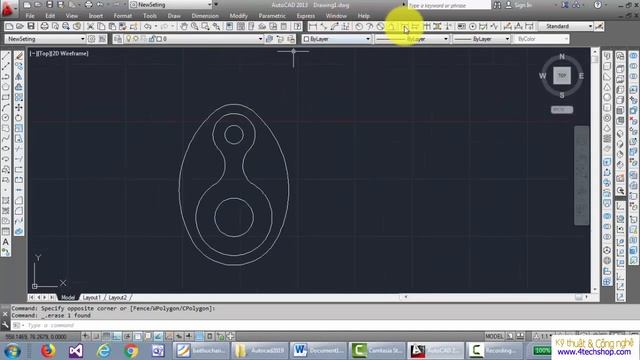Open the Layer Properties Manager icon
640x360 pixels.
(x=118, y=39)
